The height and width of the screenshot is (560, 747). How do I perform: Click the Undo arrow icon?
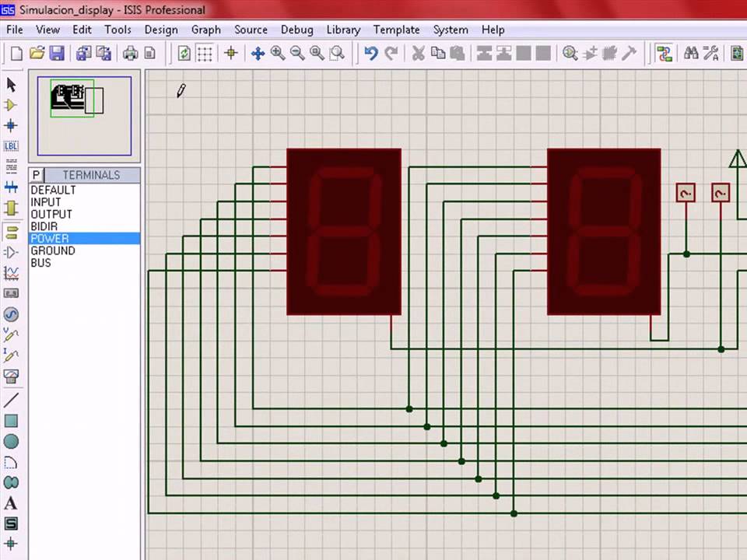[x=370, y=53]
